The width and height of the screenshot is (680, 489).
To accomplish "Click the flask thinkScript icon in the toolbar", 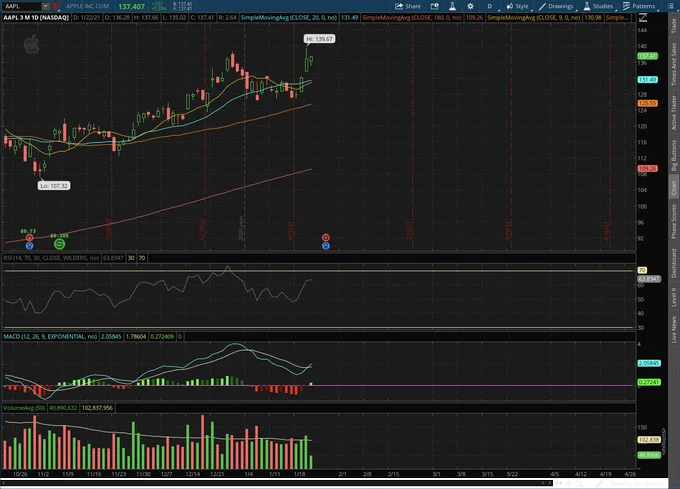I will pyautogui.click(x=452, y=6).
